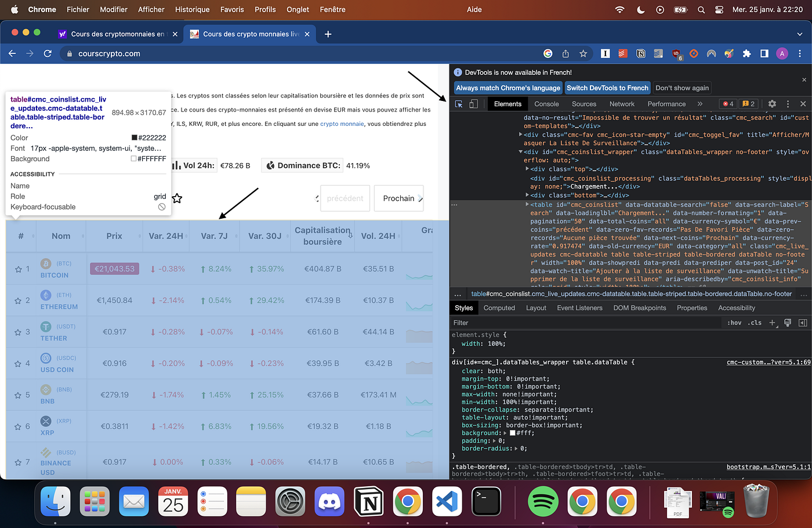Image resolution: width=812 pixels, height=528 pixels.
Task: Open DevTools settings gear
Action: [x=772, y=104]
